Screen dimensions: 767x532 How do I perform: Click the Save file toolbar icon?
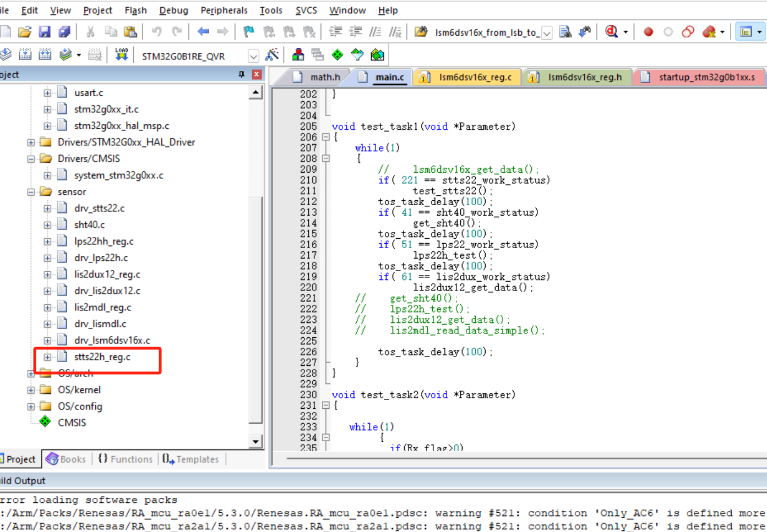click(x=44, y=32)
